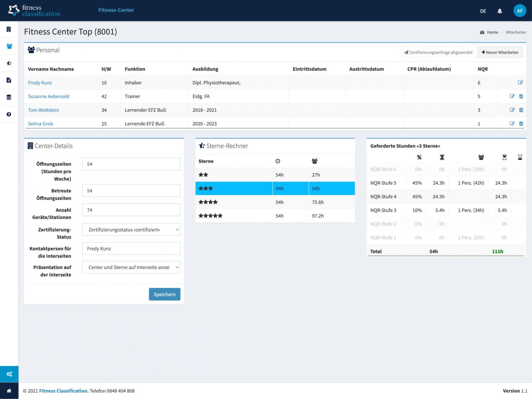This screenshot has width=532, height=399.
Task: Select the five-star row in Sterne-Rechner
Action: click(x=275, y=216)
